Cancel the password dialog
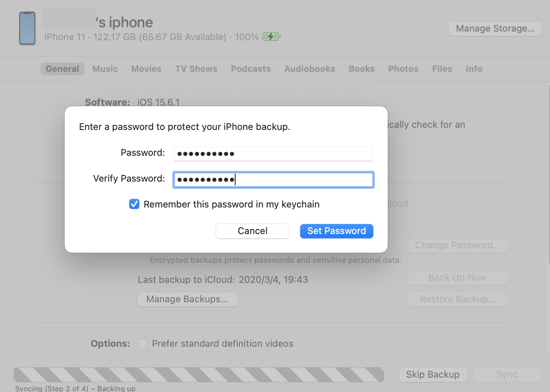550x392 pixels. click(x=252, y=231)
